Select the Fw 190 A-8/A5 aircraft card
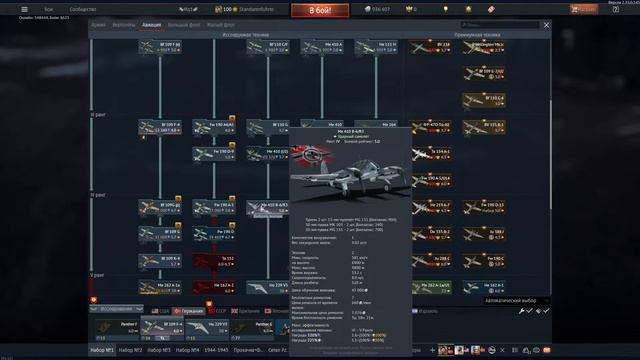Image resolution: width=640 pixels, height=360 pixels. (214, 127)
